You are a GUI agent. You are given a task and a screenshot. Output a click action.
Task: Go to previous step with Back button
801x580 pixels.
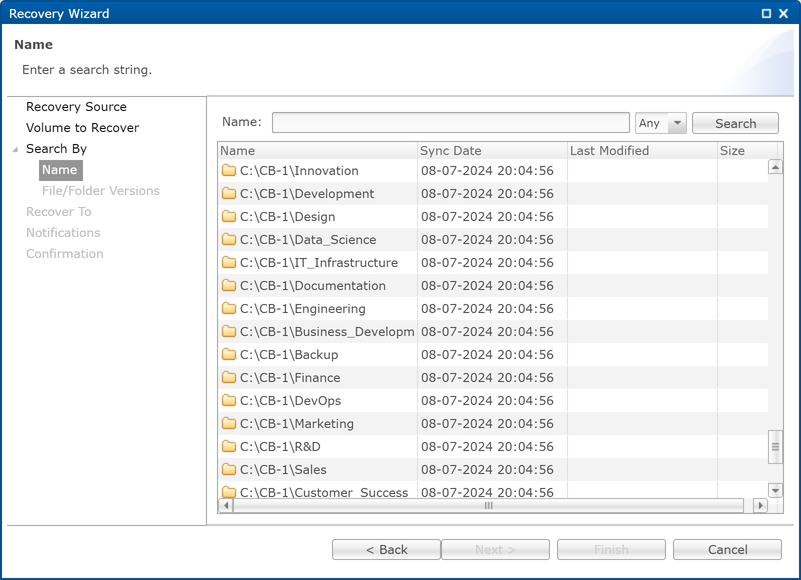[386, 549]
